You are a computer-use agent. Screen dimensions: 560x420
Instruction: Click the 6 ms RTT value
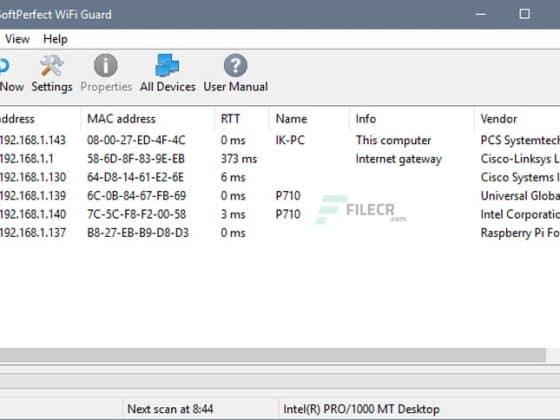[x=233, y=178]
